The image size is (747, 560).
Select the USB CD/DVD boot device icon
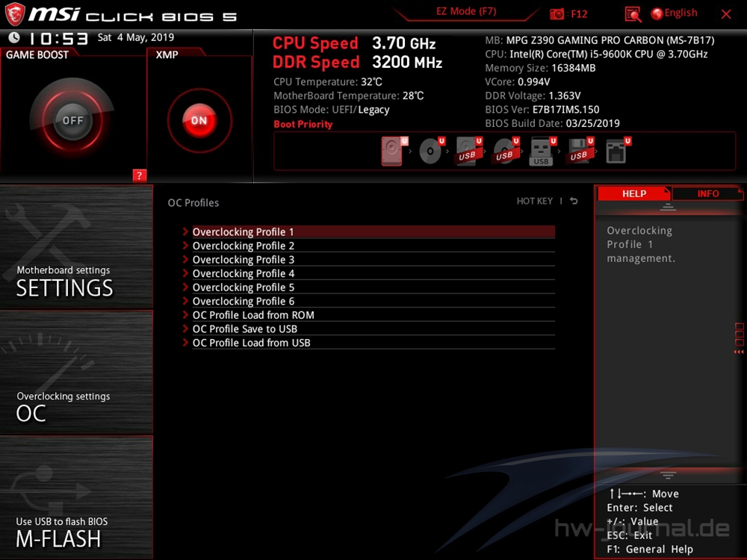pyautogui.click(x=506, y=151)
